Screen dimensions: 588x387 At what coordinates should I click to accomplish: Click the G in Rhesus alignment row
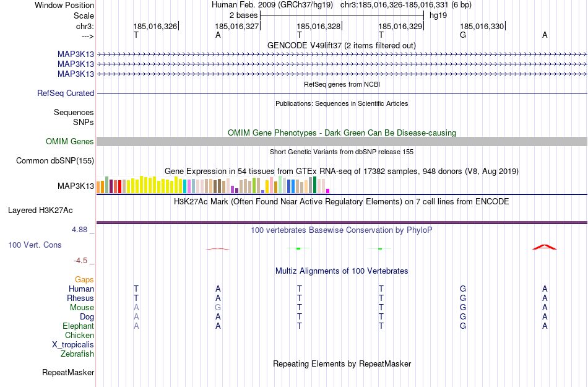click(x=463, y=298)
